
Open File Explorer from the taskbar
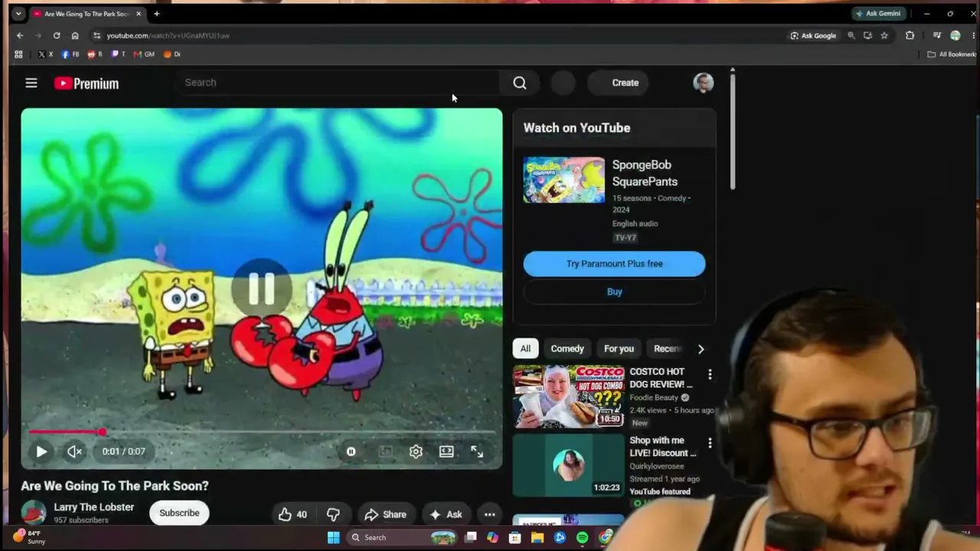tap(537, 538)
